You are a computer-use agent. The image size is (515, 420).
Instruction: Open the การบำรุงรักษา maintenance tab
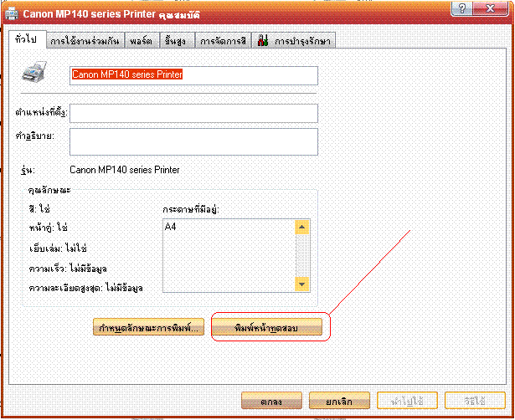pyautogui.click(x=294, y=41)
